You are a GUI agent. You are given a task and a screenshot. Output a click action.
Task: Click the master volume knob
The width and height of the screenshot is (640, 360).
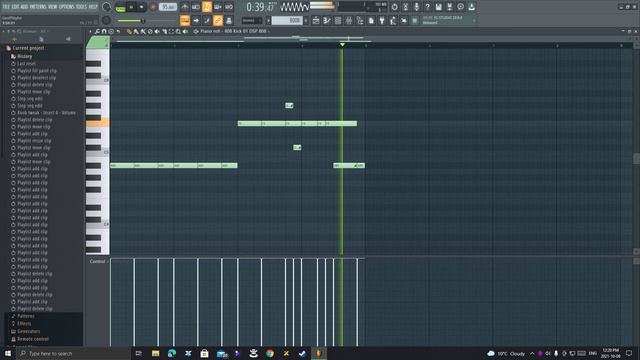point(106,7)
